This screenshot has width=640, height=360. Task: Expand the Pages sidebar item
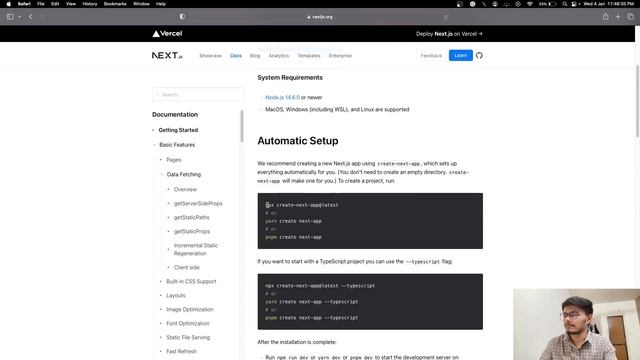[x=174, y=160]
